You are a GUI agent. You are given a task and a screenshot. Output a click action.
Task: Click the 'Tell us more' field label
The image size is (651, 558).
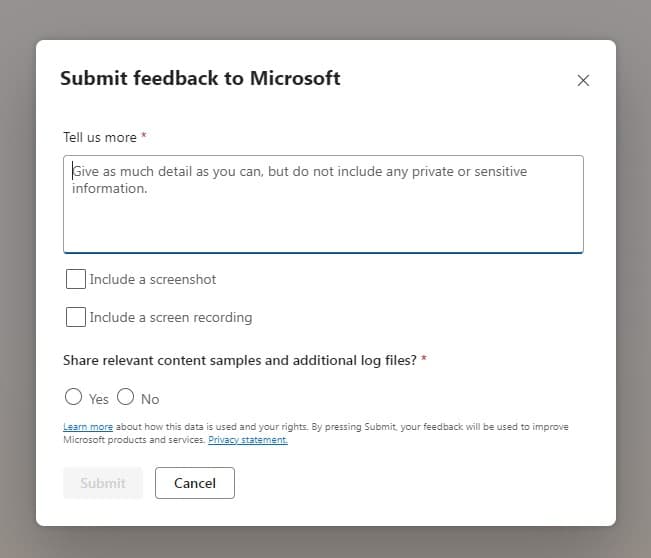pos(100,136)
